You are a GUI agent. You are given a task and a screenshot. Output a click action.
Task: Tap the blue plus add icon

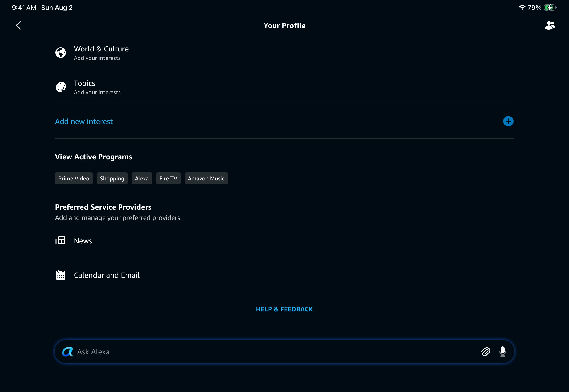pos(508,121)
